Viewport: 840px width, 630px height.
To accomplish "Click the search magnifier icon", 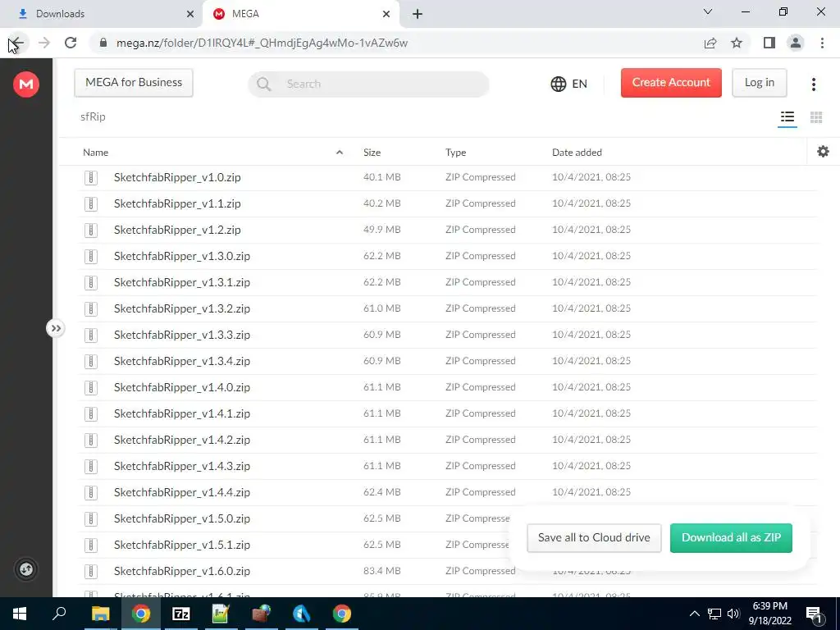I will pyautogui.click(x=263, y=84).
